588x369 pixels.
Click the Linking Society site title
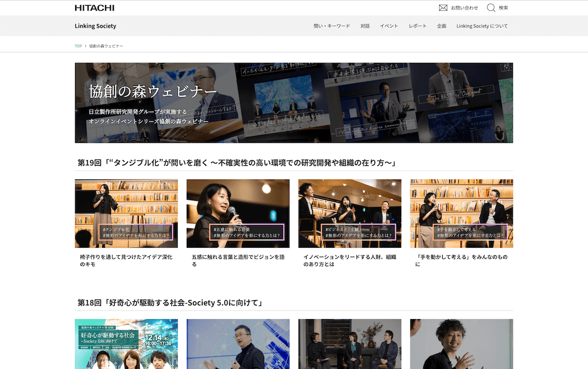[95, 26]
